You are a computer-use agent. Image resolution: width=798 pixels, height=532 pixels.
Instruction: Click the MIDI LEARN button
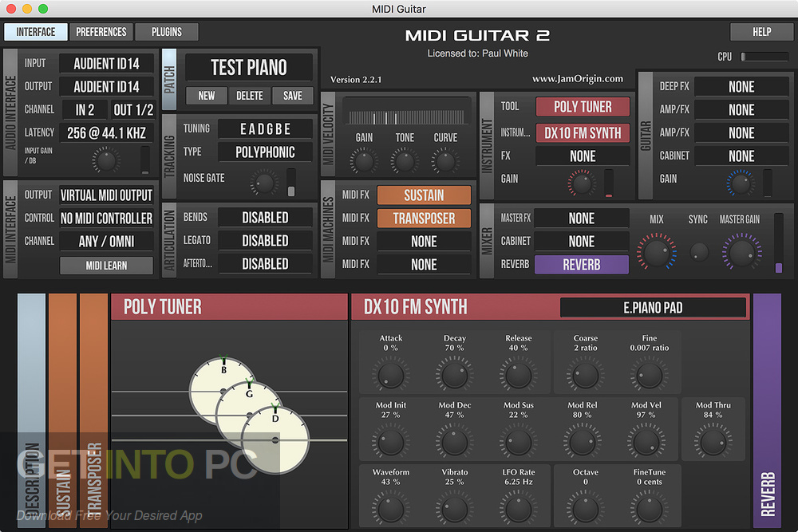[x=106, y=266]
